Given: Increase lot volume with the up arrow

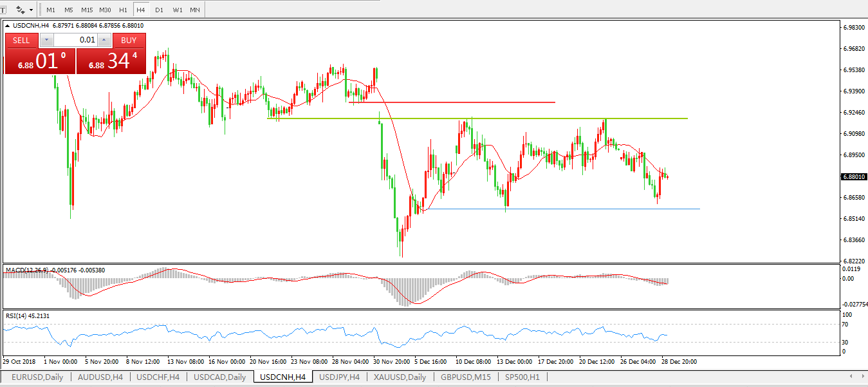Looking at the screenshot, I should [x=103, y=40].
